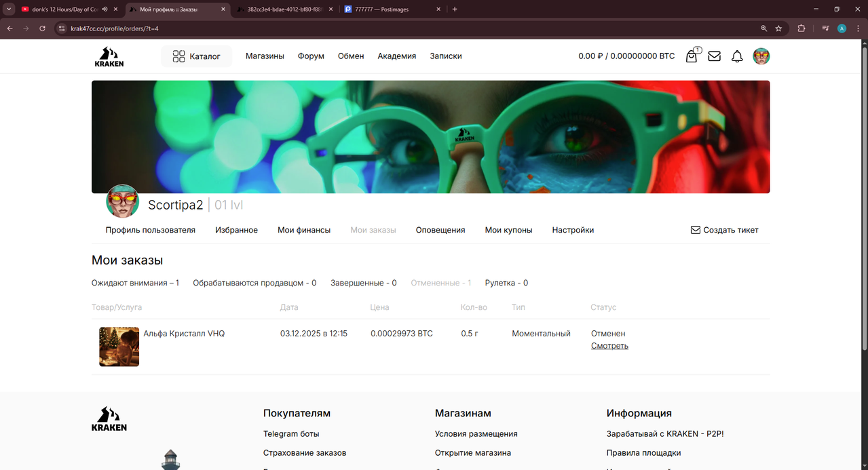Click the KRAKEN logo in the header
The width and height of the screenshot is (868, 470).
point(109,56)
